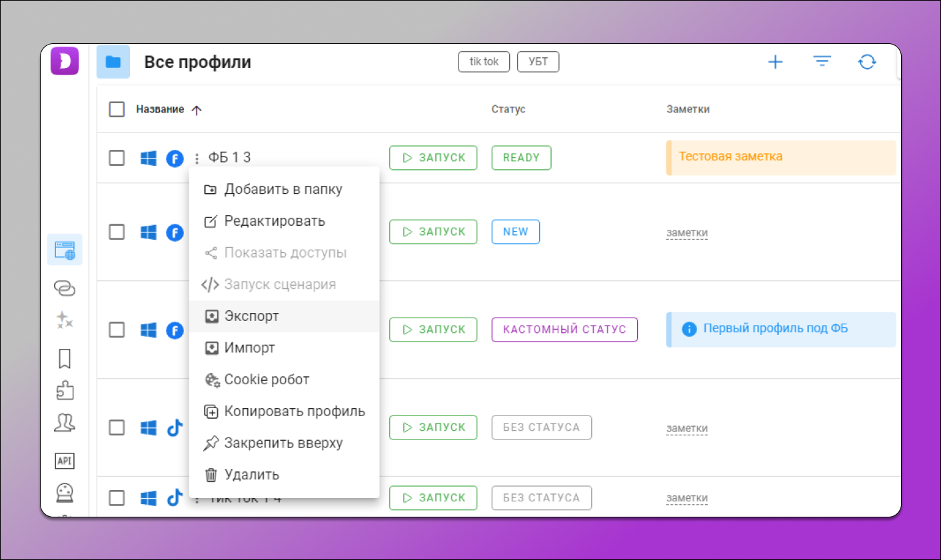Open the bookmarks section in sidebar

click(x=65, y=358)
